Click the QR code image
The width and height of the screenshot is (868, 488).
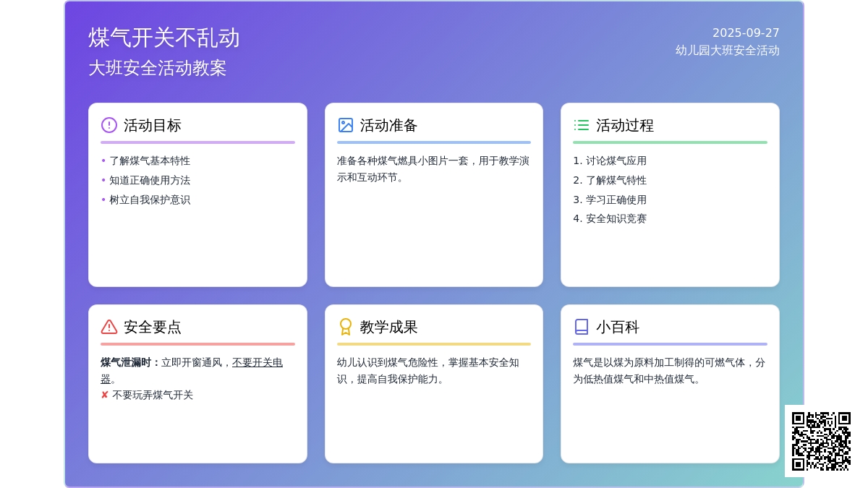(821, 441)
